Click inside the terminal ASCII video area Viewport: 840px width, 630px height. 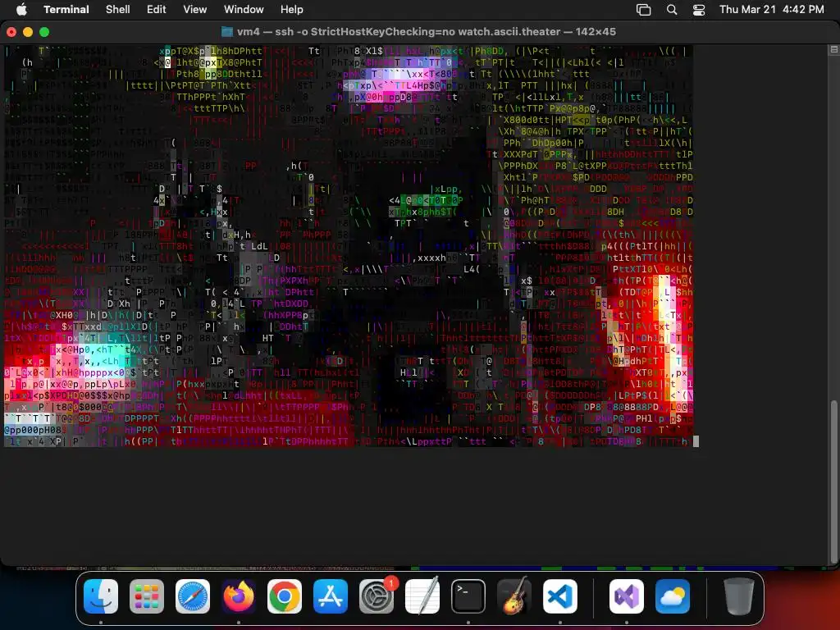(348, 246)
